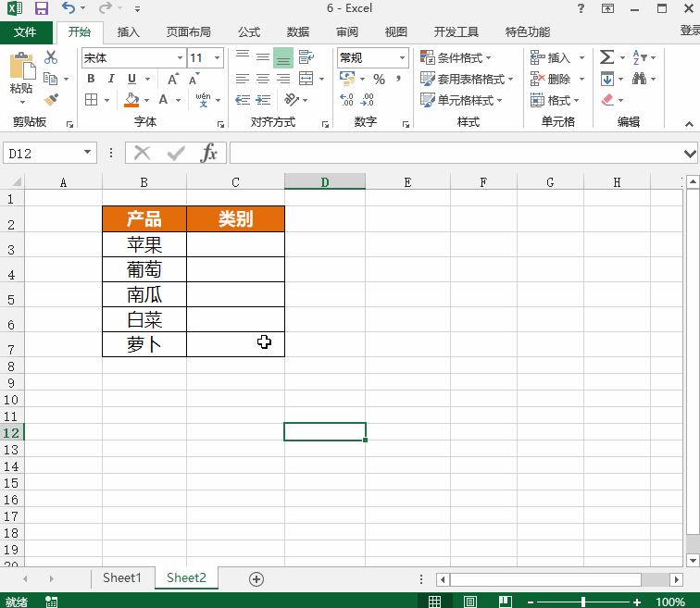Open the Name Box dropdown arrow
This screenshot has height=608, width=700.
pos(88,153)
